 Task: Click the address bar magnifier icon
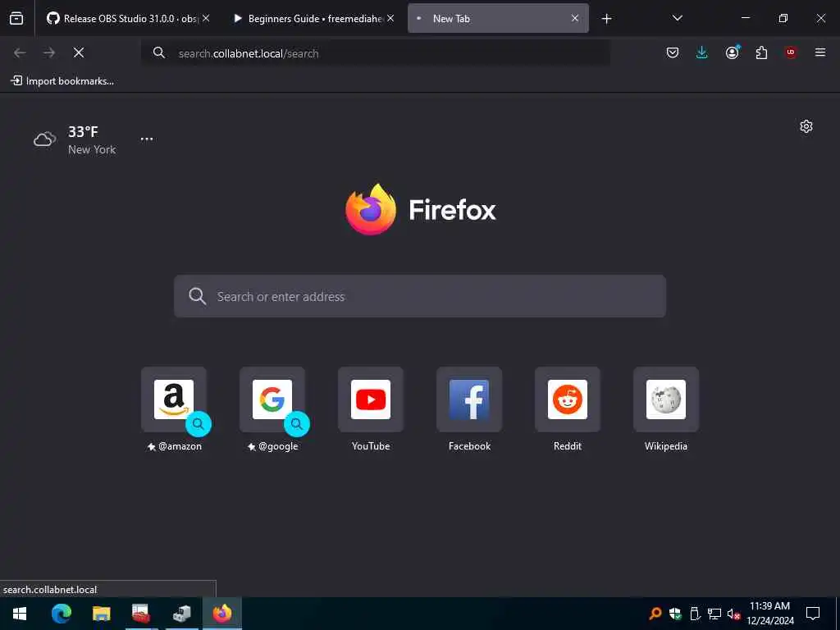[x=159, y=52]
